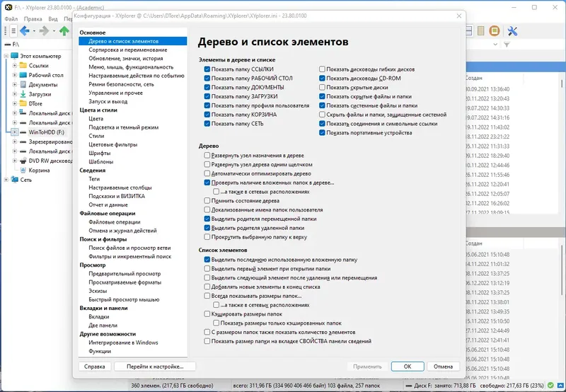This screenshot has width=566, height=392.
Task: Uncheck 'Показать папку ССЫЛКИ'
Action: tap(207, 69)
